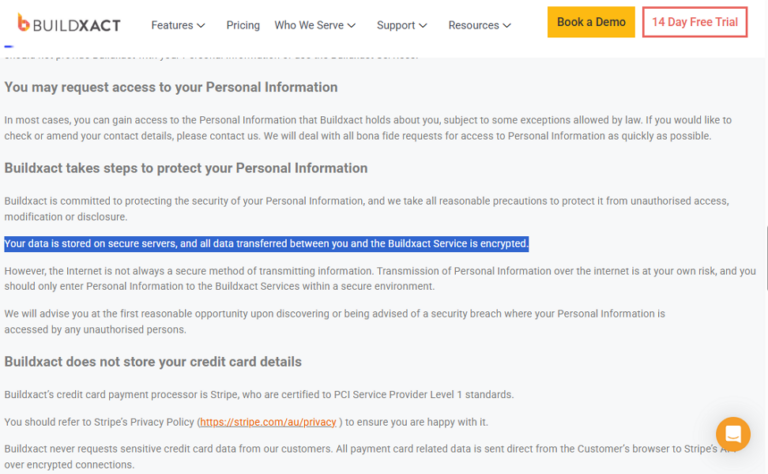The height and width of the screenshot is (474, 768).
Task: Open the orange chat widget bubble
Action: coord(733,434)
